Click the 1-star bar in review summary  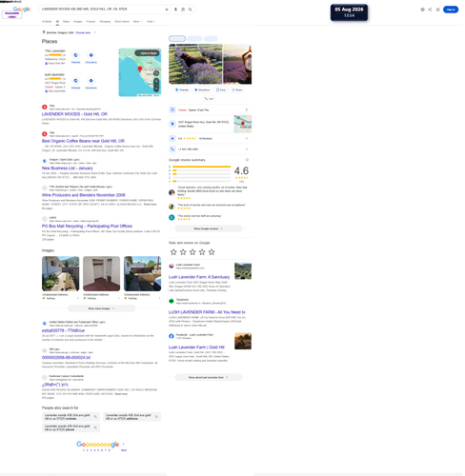click(x=201, y=181)
